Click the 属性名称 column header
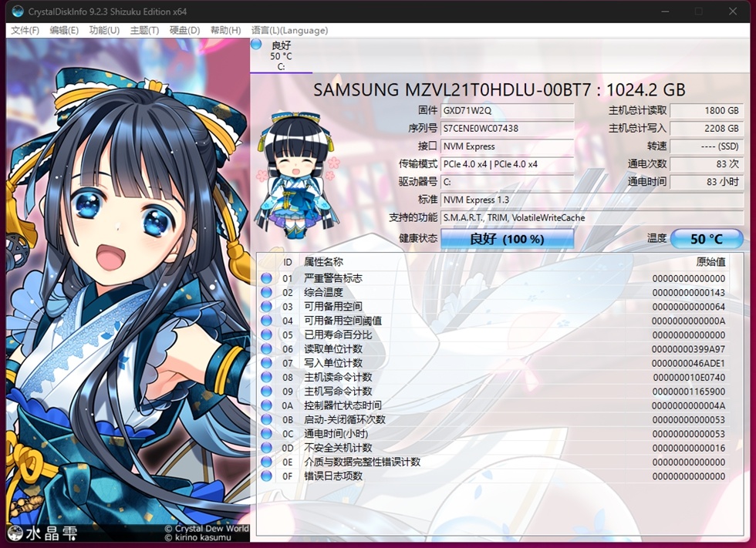756x548 pixels. (x=323, y=262)
